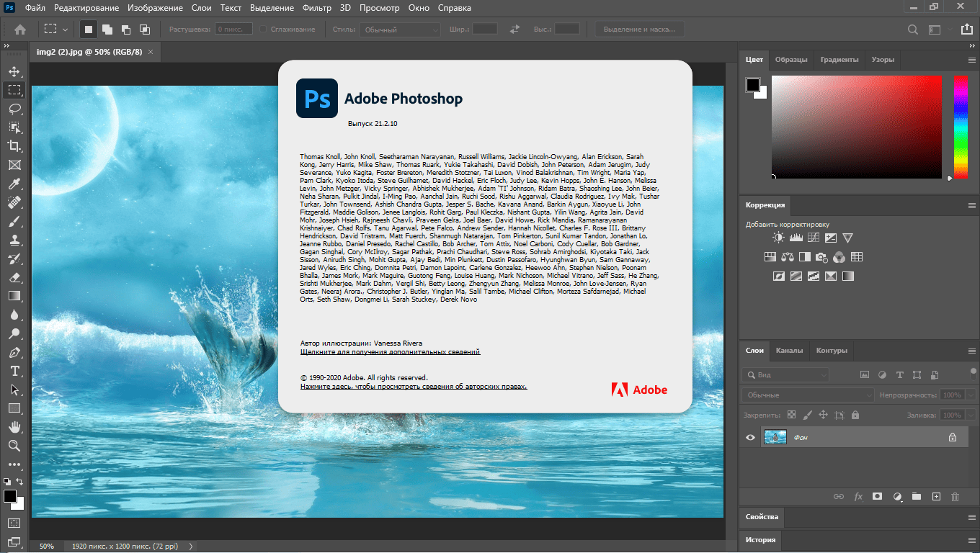Select the Rectangle shape tool
This screenshot has width=980, height=553.
coord(14,408)
